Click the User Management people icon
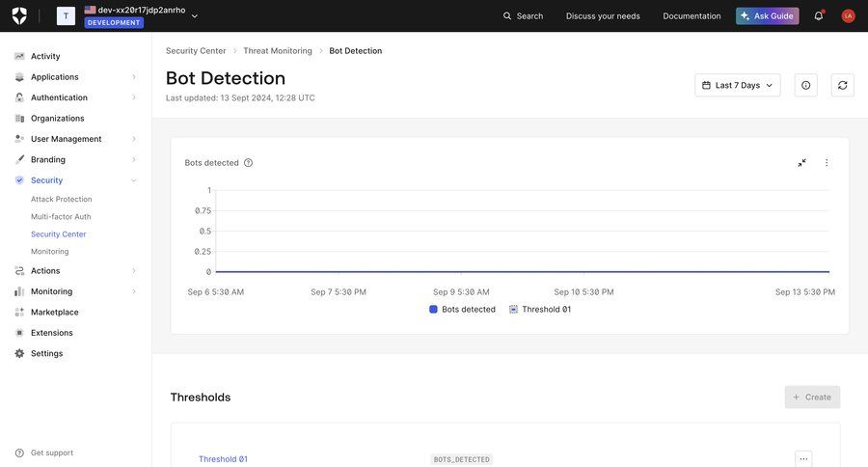This screenshot has height=467, width=868. point(19,139)
